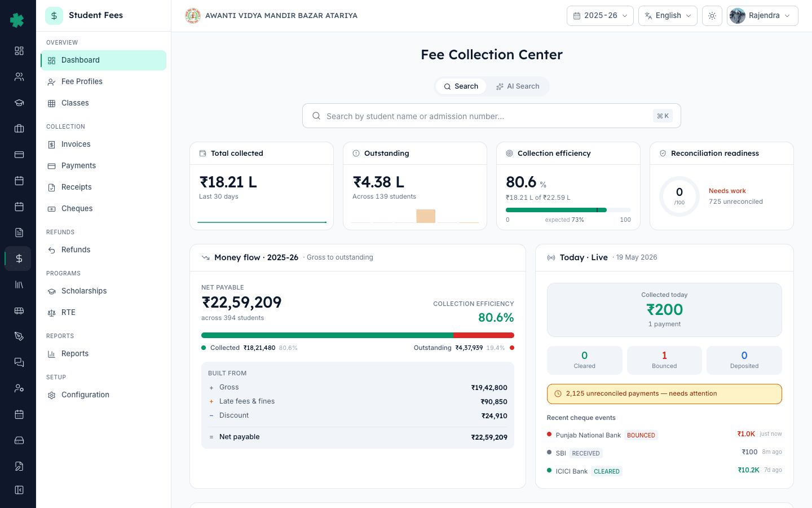Open the chat messages icon in dark rail
This screenshot has width=812, height=508.
click(x=19, y=362)
